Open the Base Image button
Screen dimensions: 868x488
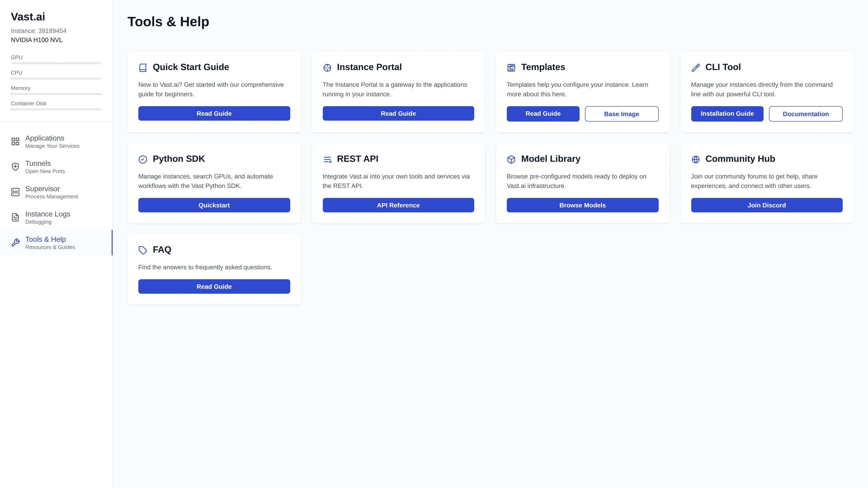(x=621, y=114)
